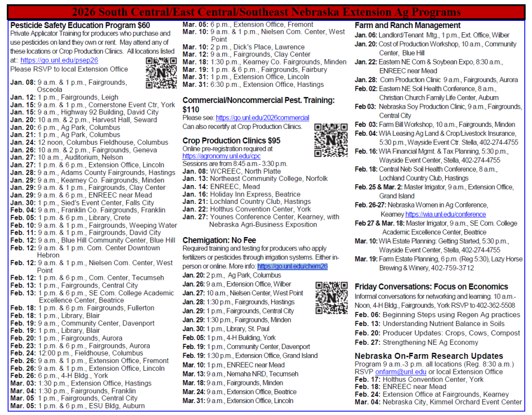The image size is (532, 415).
Task: Select the Pesticide Safety Education Program $60 heading
Action: coord(80,25)
